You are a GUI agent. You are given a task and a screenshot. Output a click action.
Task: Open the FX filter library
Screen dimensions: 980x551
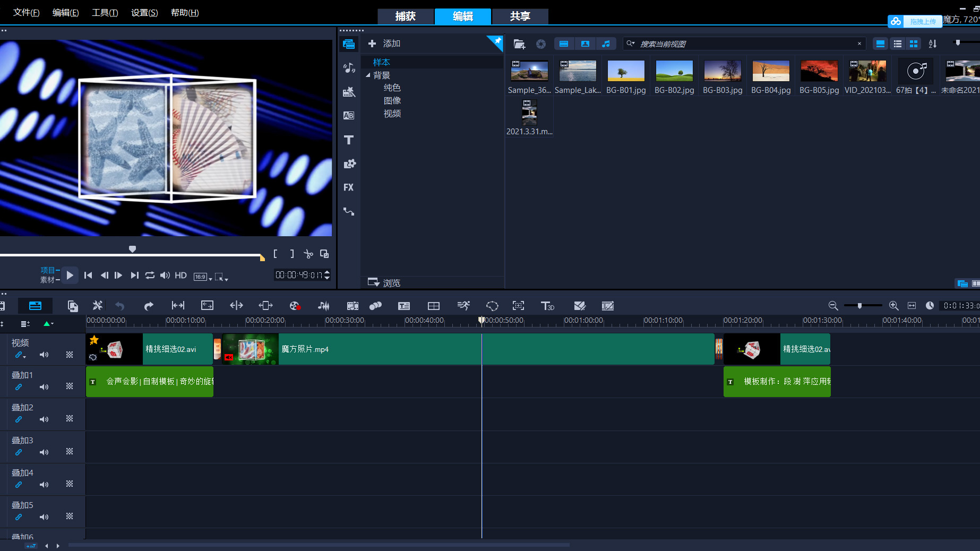click(x=349, y=187)
